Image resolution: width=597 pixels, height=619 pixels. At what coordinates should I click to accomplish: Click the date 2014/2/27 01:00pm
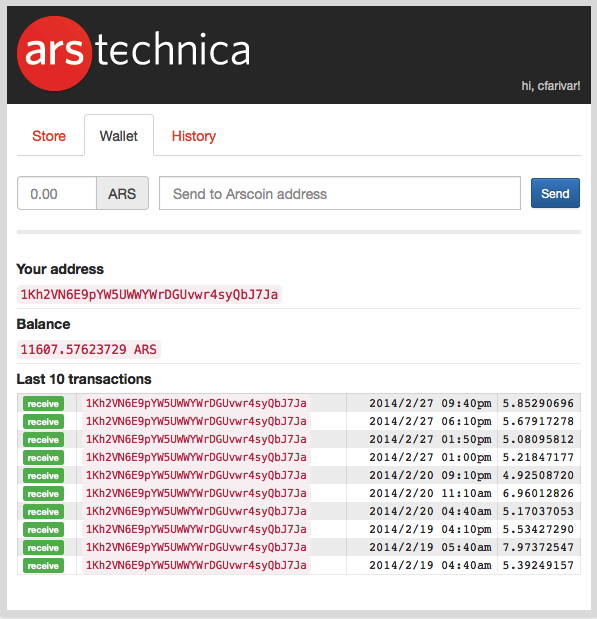coord(430,457)
